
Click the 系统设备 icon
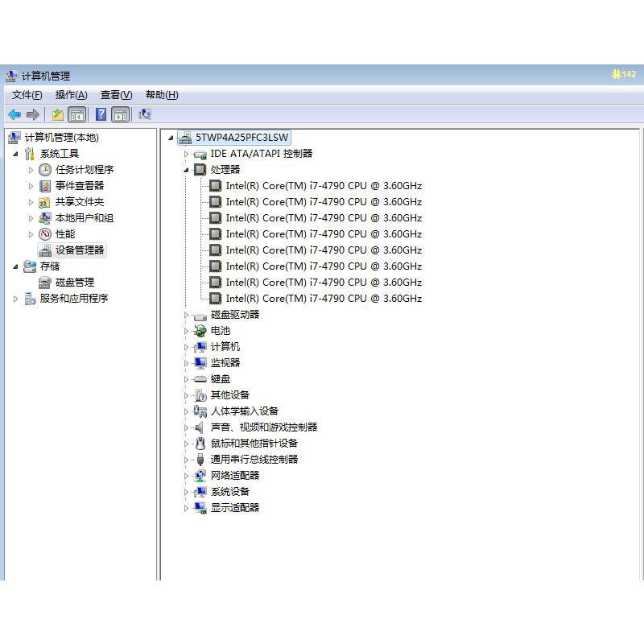(x=200, y=492)
